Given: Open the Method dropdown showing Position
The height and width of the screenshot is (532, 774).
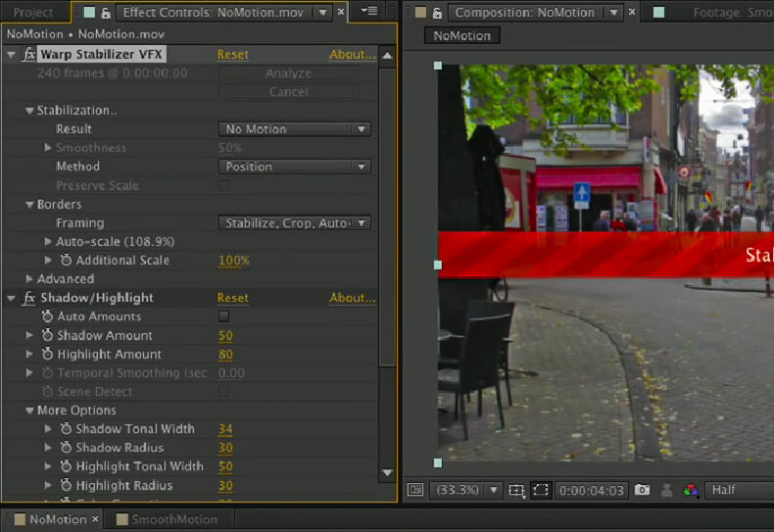Looking at the screenshot, I should click(x=293, y=167).
